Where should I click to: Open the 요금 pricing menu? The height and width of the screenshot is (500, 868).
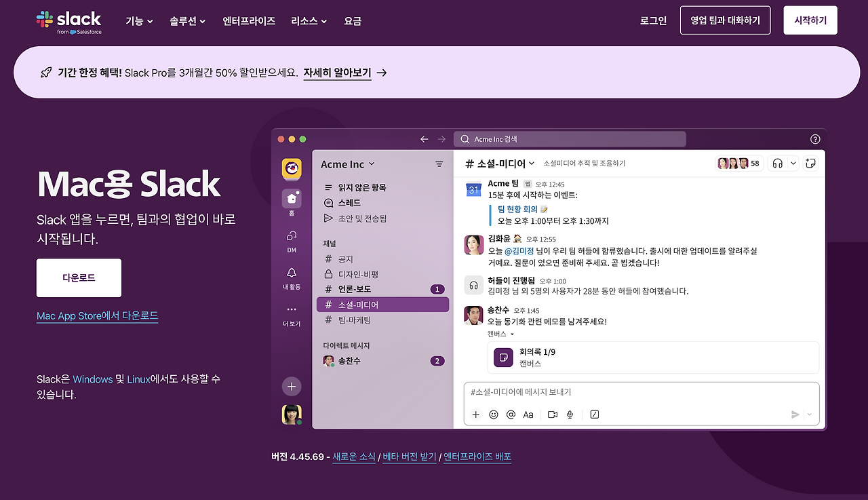[353, 20]
